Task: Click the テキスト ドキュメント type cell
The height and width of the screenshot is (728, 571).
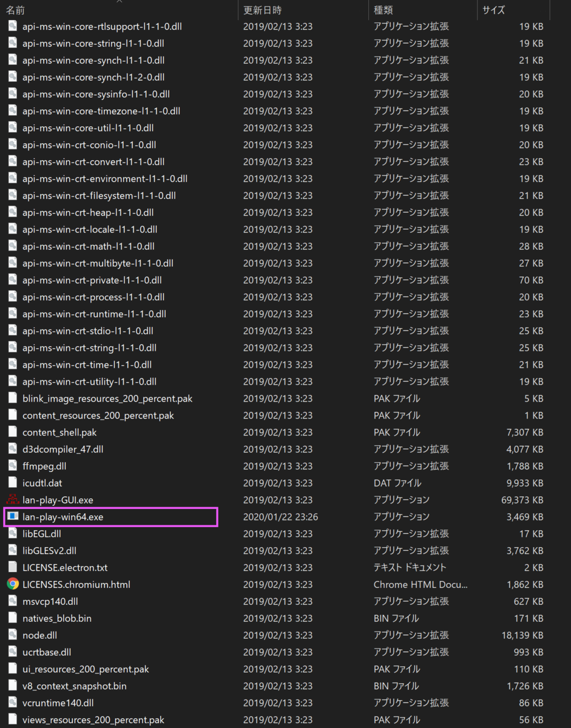Action: (410, 567)
